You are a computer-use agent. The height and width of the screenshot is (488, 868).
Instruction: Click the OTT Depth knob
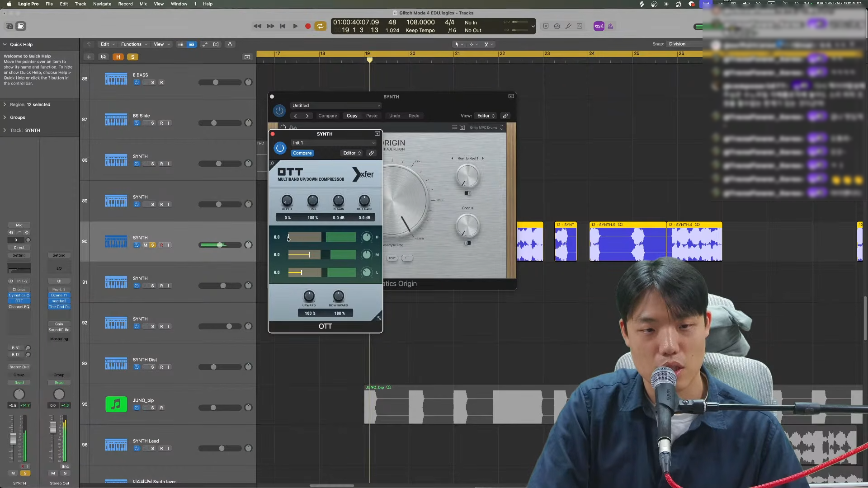coord(287,200)
